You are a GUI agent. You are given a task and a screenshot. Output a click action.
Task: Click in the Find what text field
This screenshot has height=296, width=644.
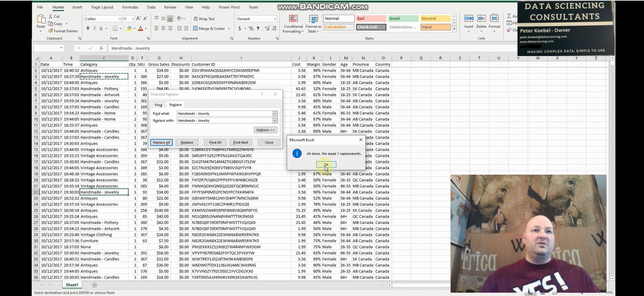(224, 113)
